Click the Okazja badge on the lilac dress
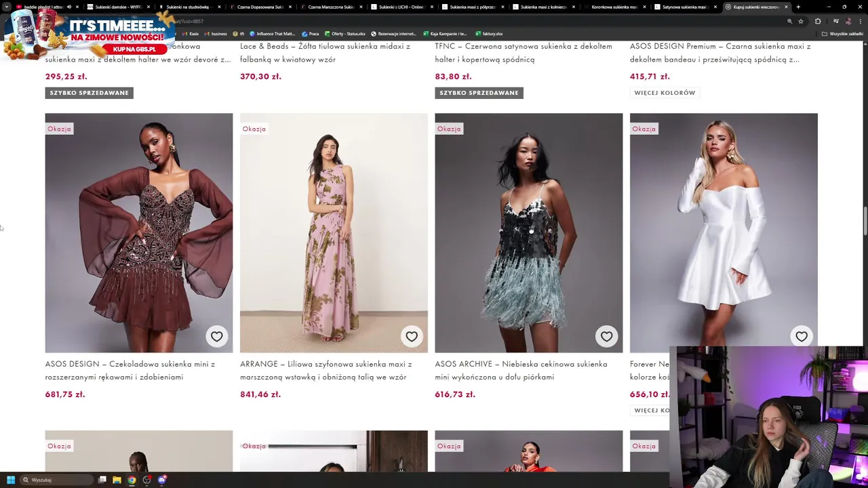 (x=254, y=129)
